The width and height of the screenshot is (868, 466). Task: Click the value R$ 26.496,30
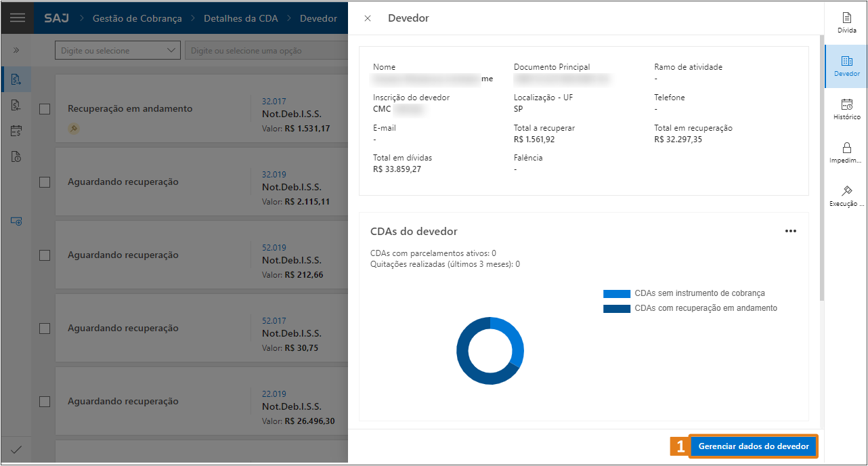point(310,421)
